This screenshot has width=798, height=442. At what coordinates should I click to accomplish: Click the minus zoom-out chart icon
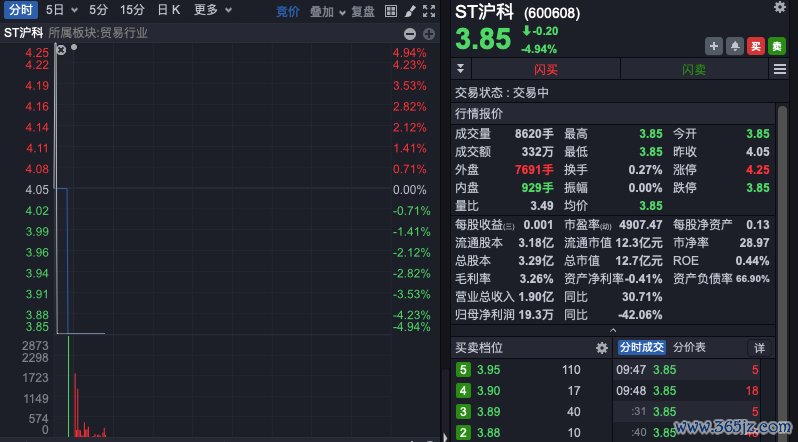410,34
